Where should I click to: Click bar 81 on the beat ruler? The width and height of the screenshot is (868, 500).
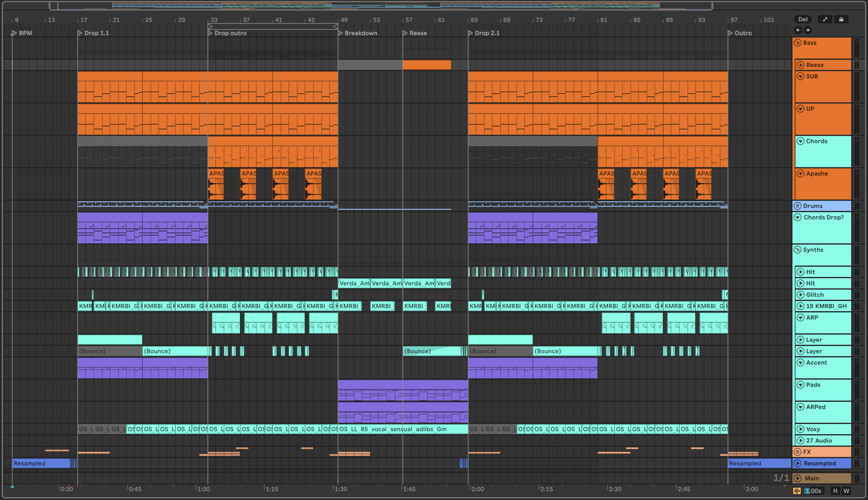pos(604,20)
